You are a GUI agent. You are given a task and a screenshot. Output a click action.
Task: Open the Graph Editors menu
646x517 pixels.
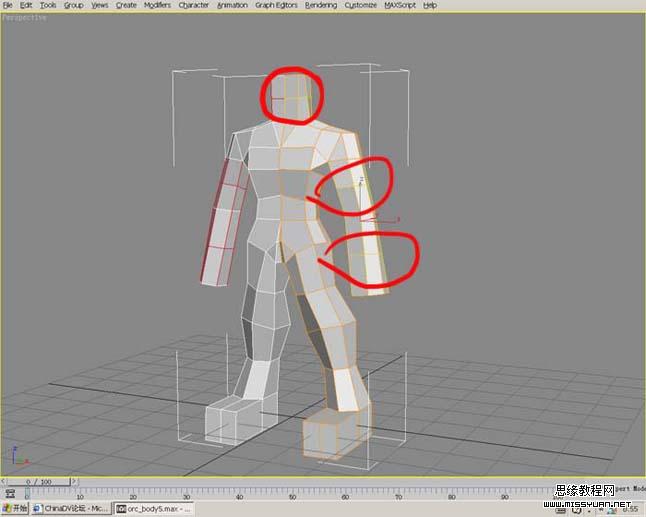coord(276,5)
